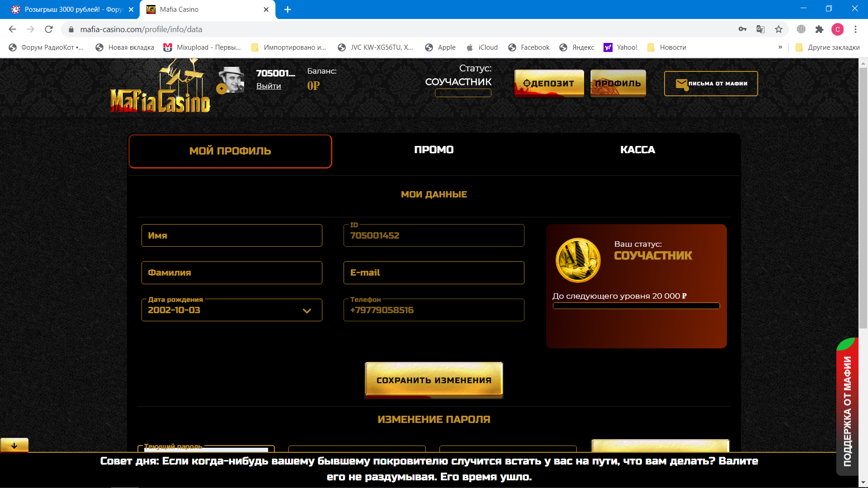Open Chrome extensions puzzle icon
This screenshot has height=488, width=868.
point(819,29)
